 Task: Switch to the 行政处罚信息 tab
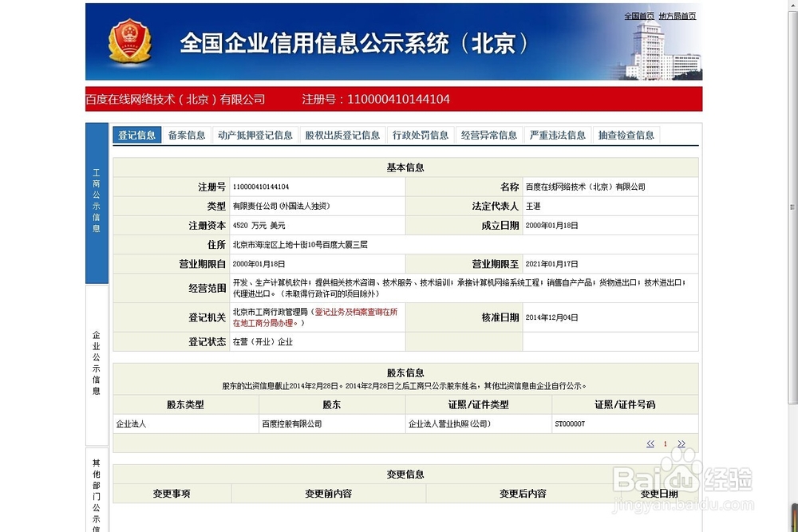pos(421,135)
